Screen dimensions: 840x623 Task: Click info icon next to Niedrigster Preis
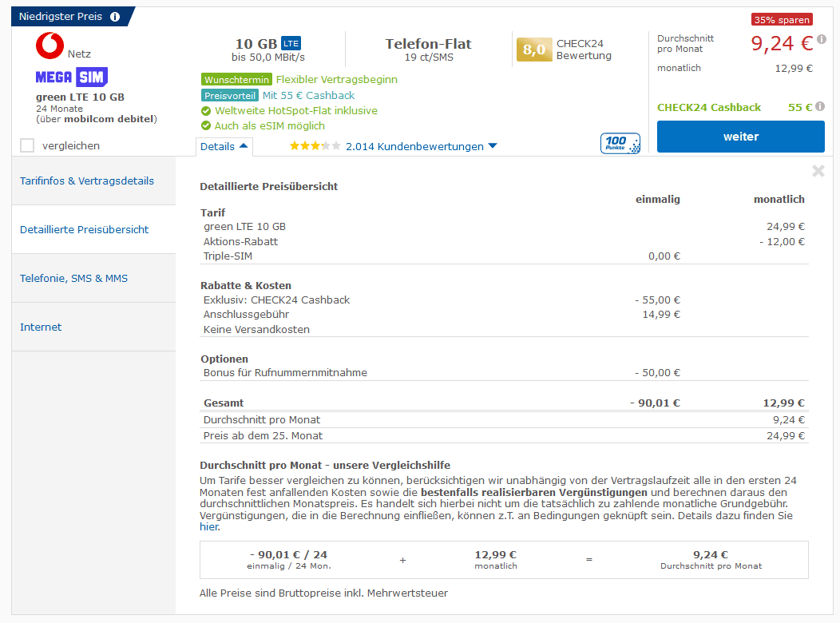[x=115, y=17]
